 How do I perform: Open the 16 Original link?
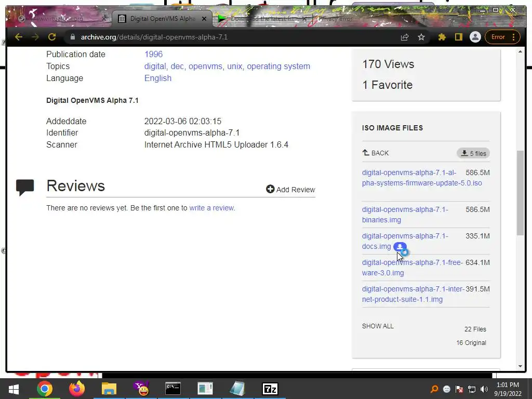[x=471, y=343]
